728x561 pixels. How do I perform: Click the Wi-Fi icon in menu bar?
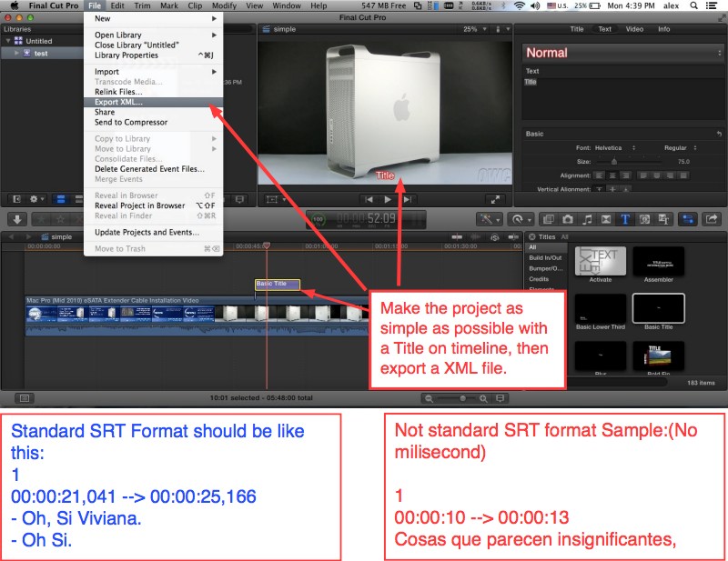pyautogui.click(x=520, y=5)
